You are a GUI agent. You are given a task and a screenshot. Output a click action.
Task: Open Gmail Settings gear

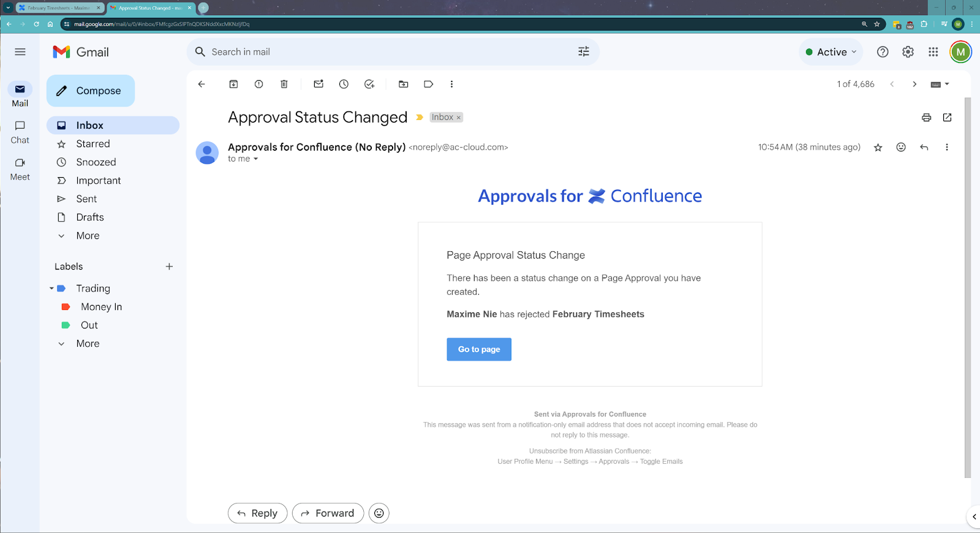pyautogui.click(x=908, y=52)
